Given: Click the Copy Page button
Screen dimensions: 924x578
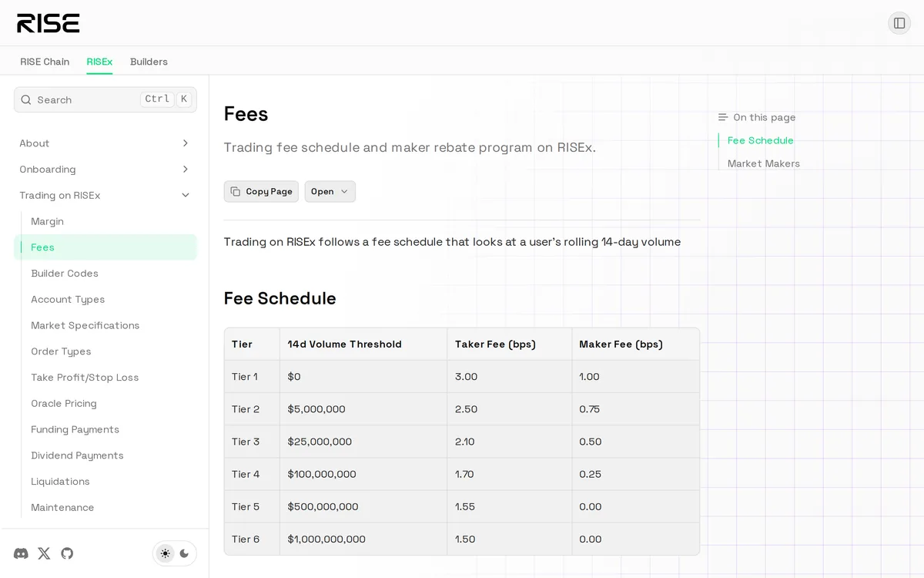Looking at the screenshot, I should [x=261, y=191].
